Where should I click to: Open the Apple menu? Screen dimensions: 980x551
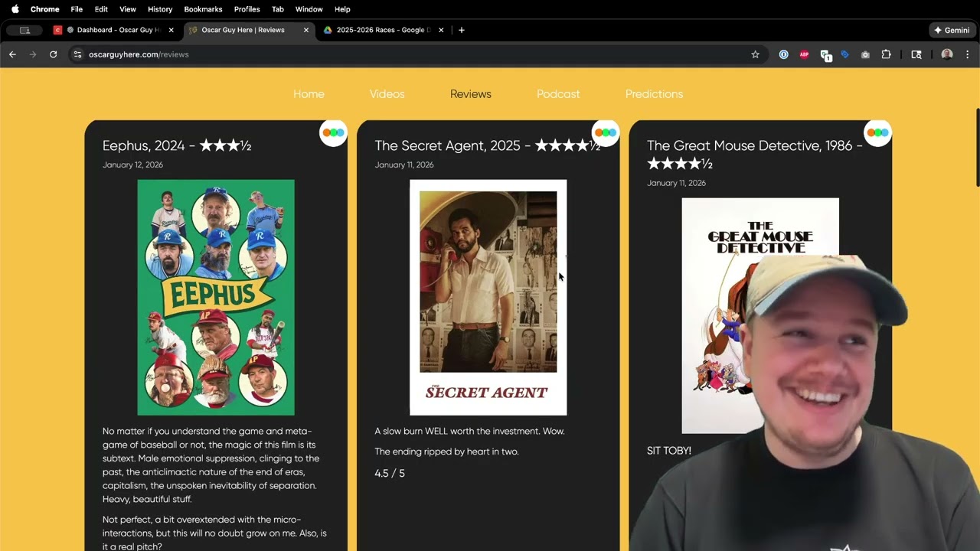pyautogui.click(x=15, y=9)
